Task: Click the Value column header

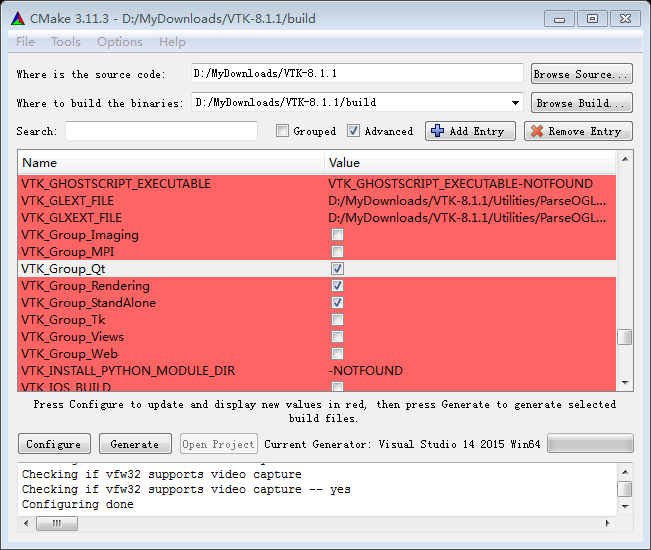Action: pos(470,162)
